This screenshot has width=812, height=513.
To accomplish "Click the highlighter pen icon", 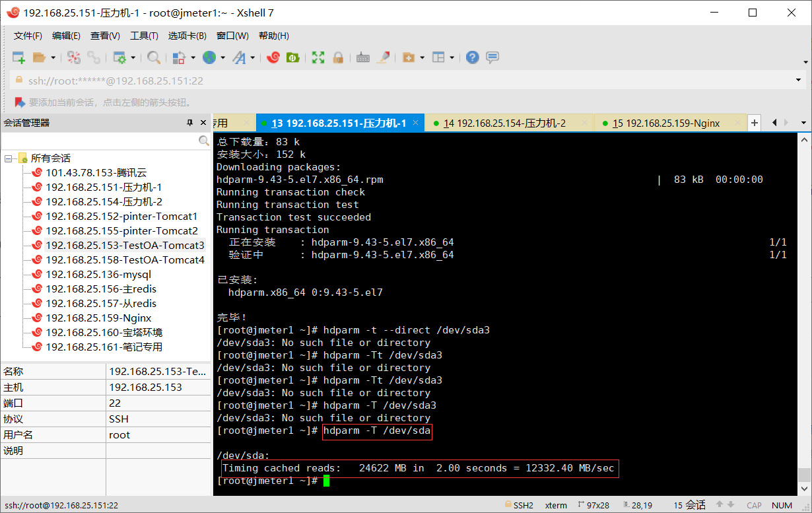I will click(383, 57).
